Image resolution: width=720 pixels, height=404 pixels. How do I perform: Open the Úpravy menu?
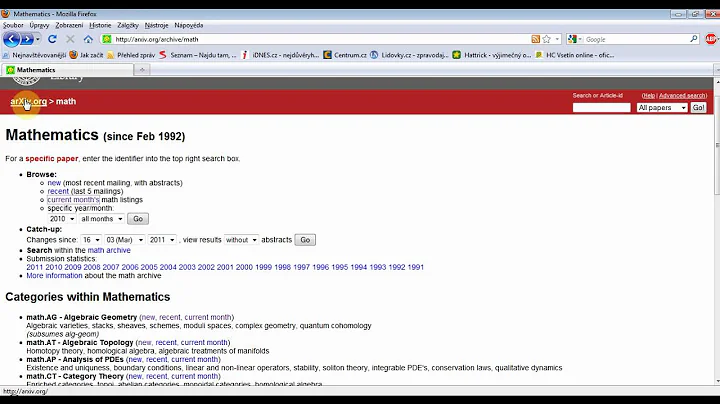pyautogui.click(x=39, y=25)
